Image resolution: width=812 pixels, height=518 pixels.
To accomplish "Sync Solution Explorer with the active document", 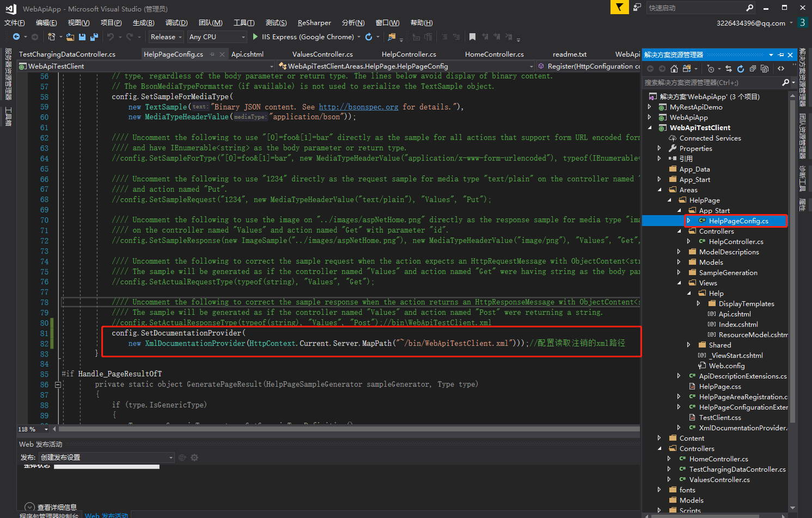I will tap(729, 69).
